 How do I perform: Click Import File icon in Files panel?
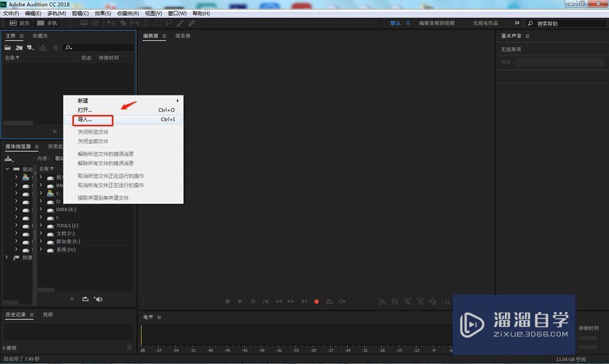click(19, 47)
